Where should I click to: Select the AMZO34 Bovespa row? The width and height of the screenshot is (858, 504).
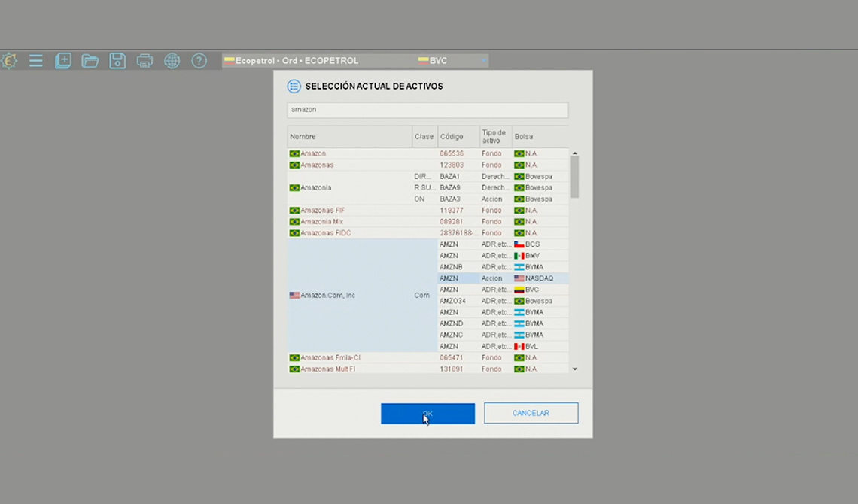[x=502, y=301]
